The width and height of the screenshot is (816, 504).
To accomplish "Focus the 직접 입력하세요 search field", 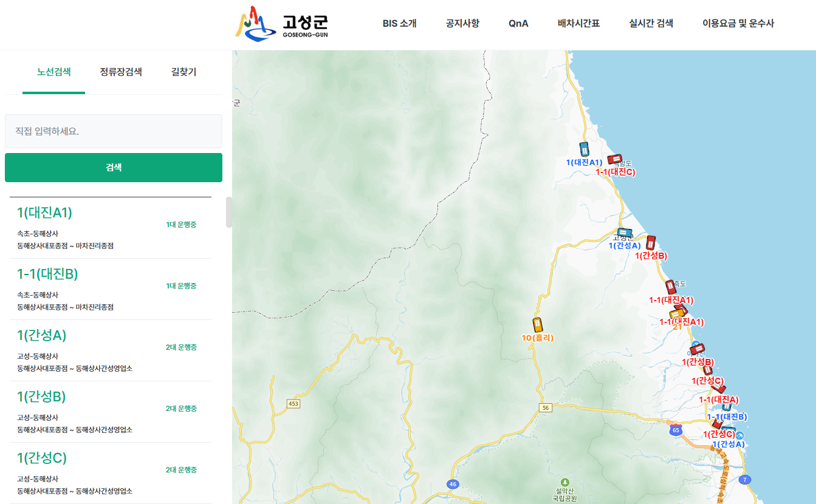I will (x=114, y=131).
